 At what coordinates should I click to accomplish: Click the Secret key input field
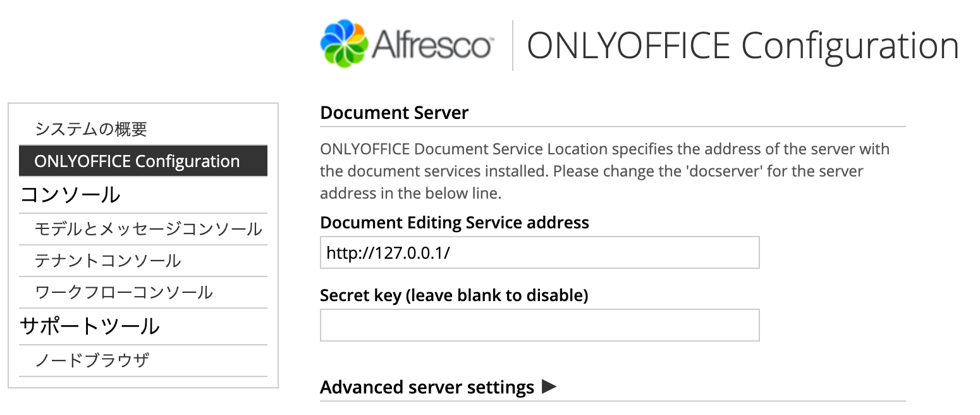pos(539,325)
